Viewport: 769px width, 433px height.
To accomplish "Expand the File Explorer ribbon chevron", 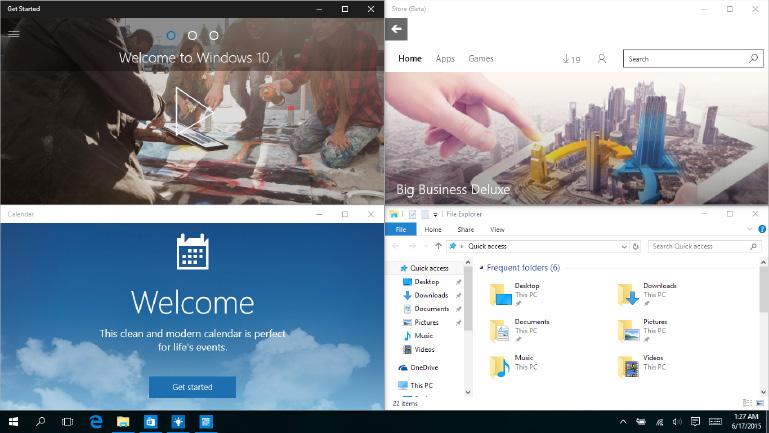I will pos(749,229).
